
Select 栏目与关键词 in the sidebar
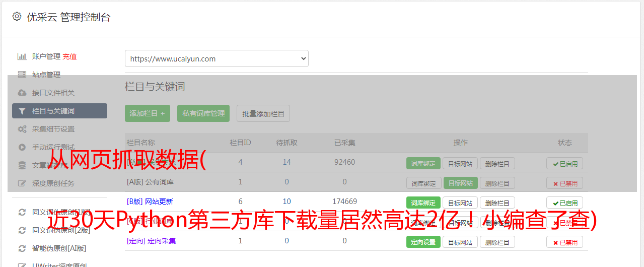(x=59, y=111)
